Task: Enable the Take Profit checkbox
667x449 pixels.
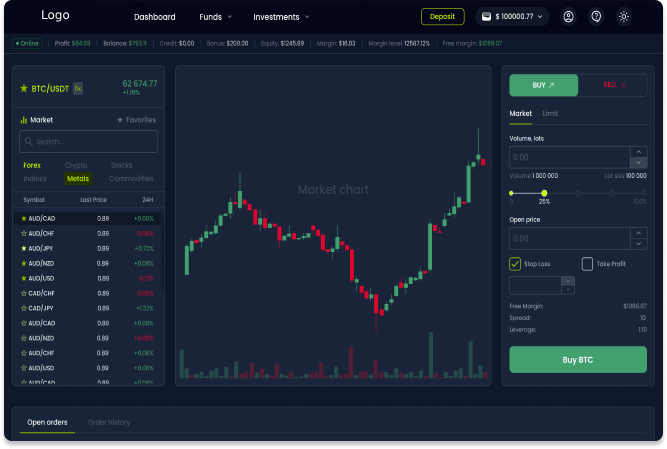Action: tap(588, 264)
